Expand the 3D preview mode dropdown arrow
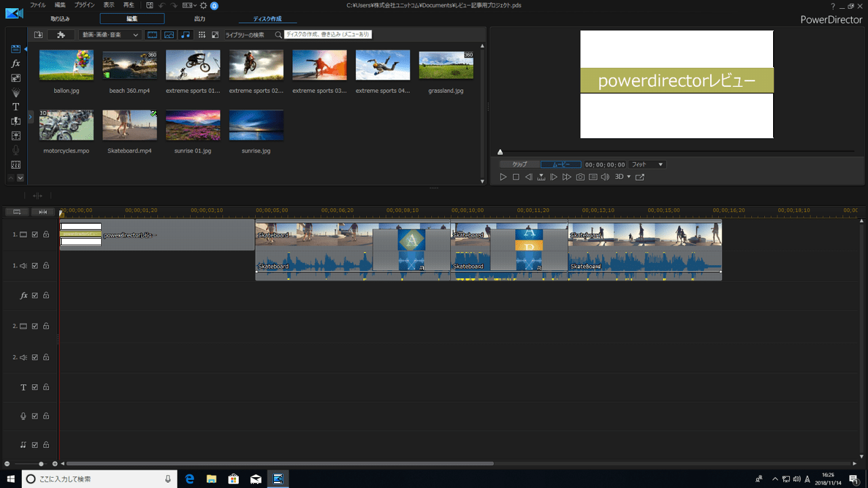Image resolution: width=868 pixels, height=488 pixels. coord(629,177)
